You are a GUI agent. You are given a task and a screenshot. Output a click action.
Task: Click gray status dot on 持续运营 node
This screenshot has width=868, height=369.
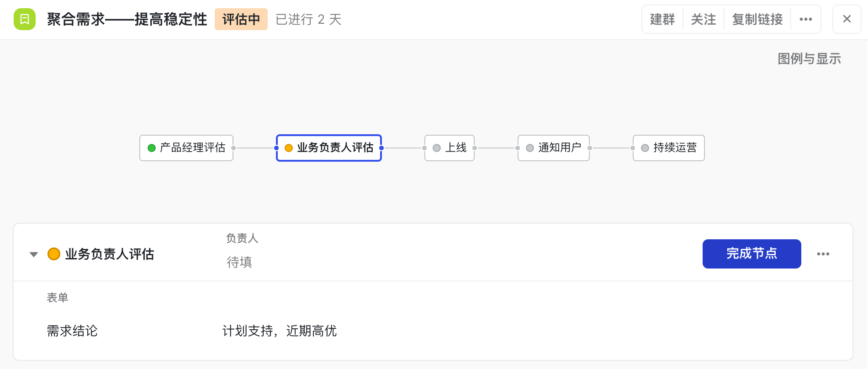tap(645, 148)
